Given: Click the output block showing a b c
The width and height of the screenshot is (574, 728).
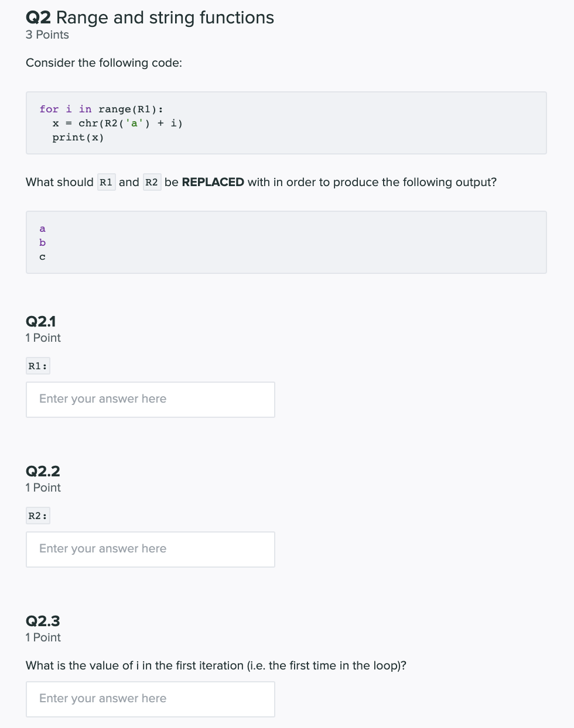Looking at the screenshot, I should [x=286, y=242].
